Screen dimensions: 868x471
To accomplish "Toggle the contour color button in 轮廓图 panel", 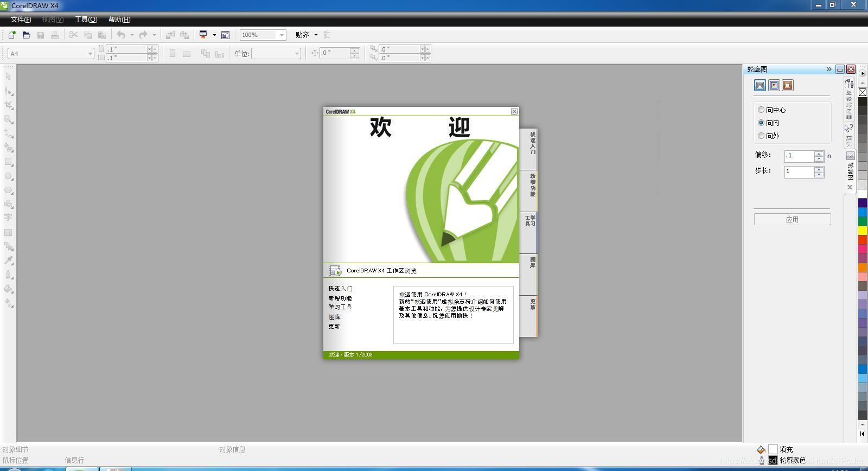I will [774, 85].
